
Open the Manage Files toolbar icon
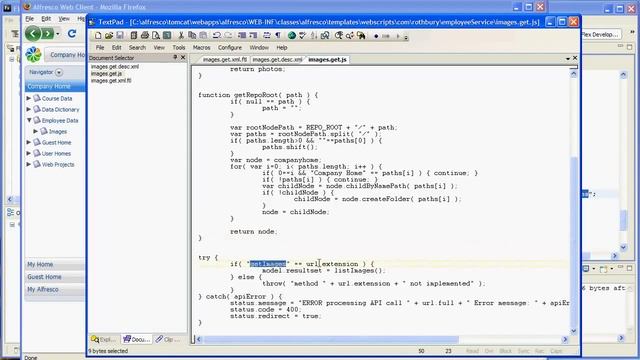click(x=133, y=36)
